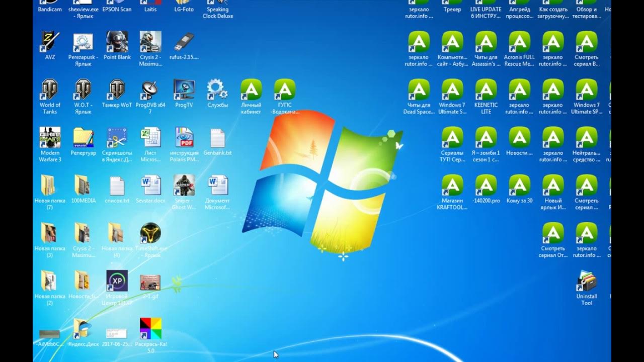644x362 pixels.
Task: Launch the Раскрась-Ка! 5.0 colorful icon
Action: tap(150, 328)
